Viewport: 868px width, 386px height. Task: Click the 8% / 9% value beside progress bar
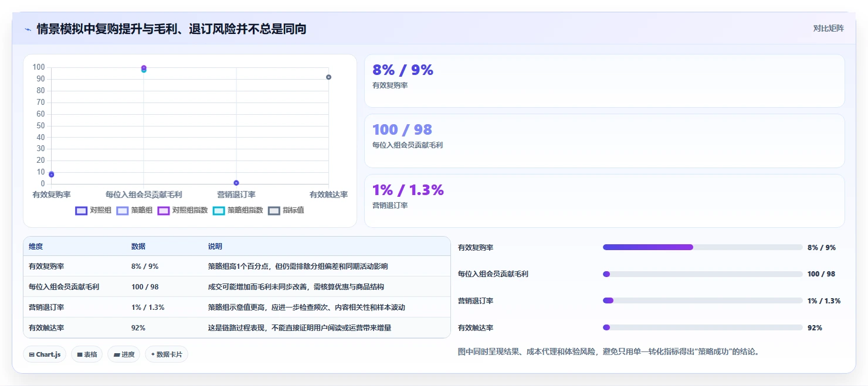click(822, 248)
